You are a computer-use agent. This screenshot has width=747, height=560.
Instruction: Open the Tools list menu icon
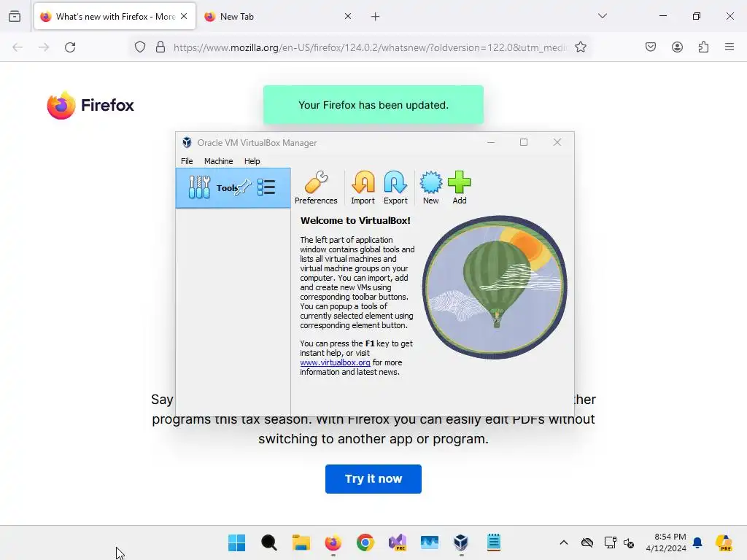pos(266,187)
